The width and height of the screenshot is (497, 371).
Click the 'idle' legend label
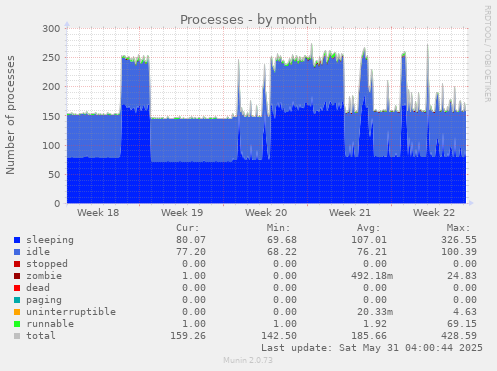[38, 252]
